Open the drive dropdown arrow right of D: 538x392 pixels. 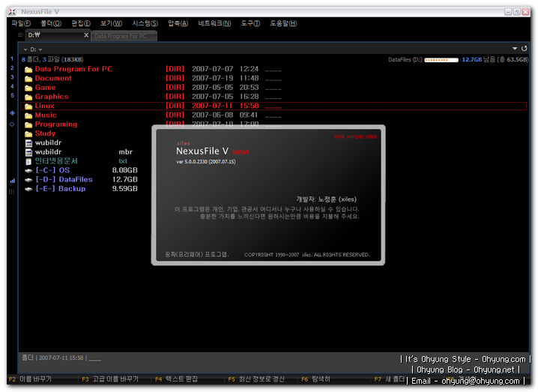(40, 49)
